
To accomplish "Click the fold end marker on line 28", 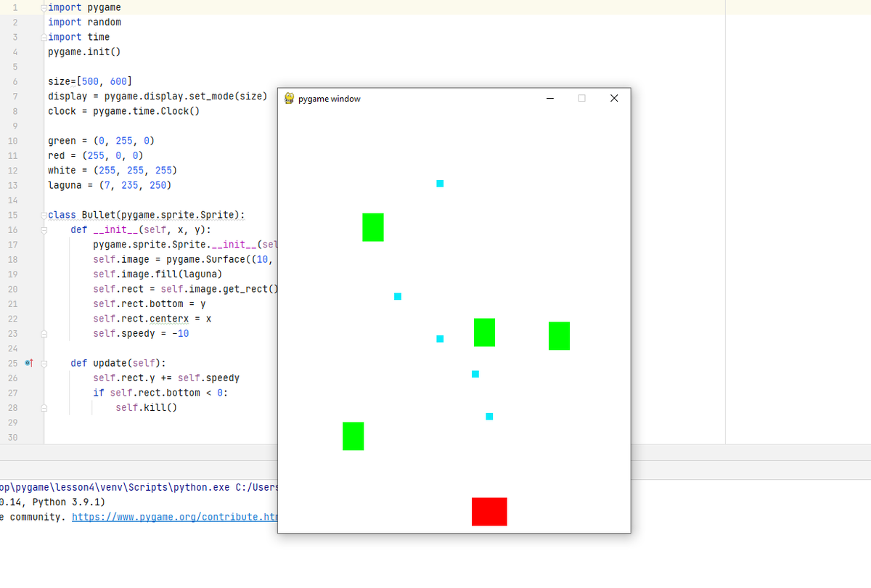I will tap(44, 408).
